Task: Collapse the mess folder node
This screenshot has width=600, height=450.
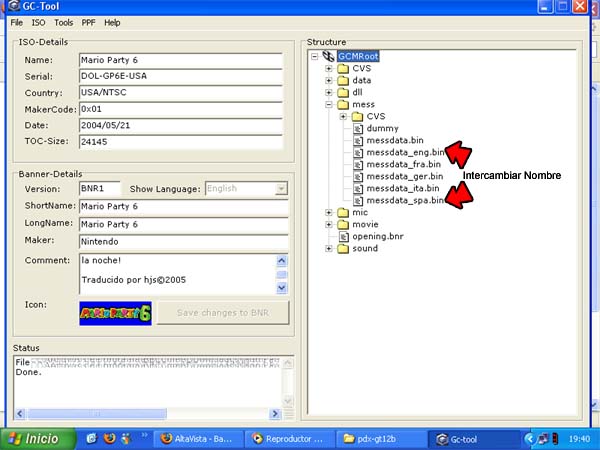Action: tap(328, 104)
